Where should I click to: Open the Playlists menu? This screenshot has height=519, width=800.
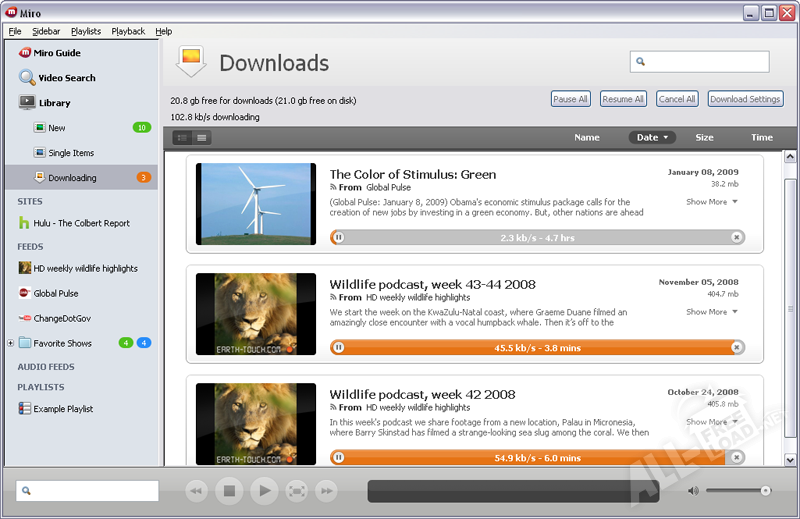(86, 31)
